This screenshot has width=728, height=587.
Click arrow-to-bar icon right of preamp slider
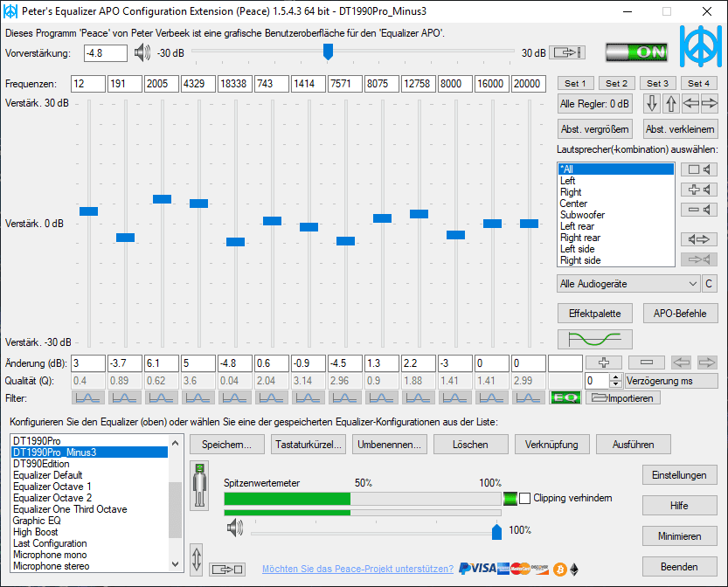coord(567,52)
